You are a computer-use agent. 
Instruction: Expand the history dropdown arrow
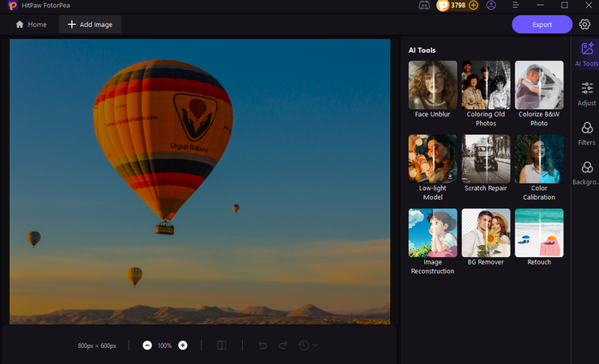[315, 345]
